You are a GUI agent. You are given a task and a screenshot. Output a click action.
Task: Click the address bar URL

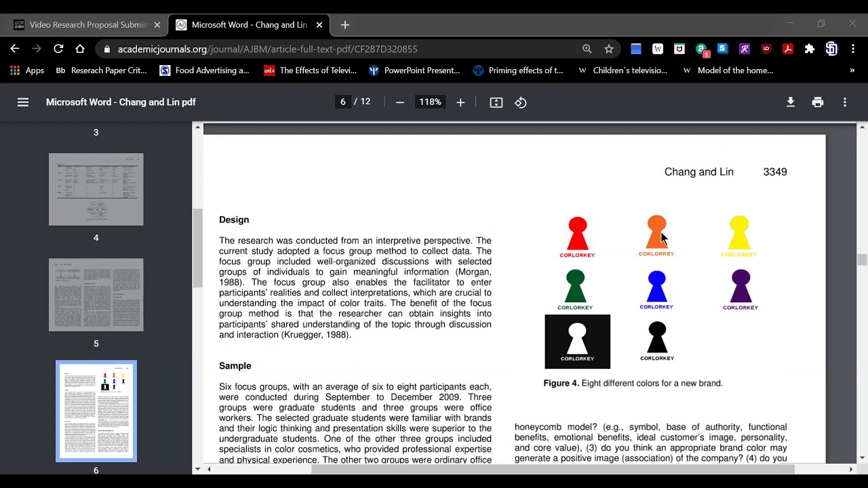point(267,49)
